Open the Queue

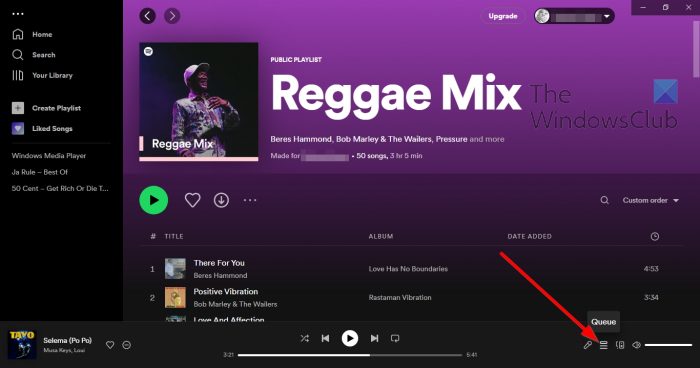(x=604, y=345)
